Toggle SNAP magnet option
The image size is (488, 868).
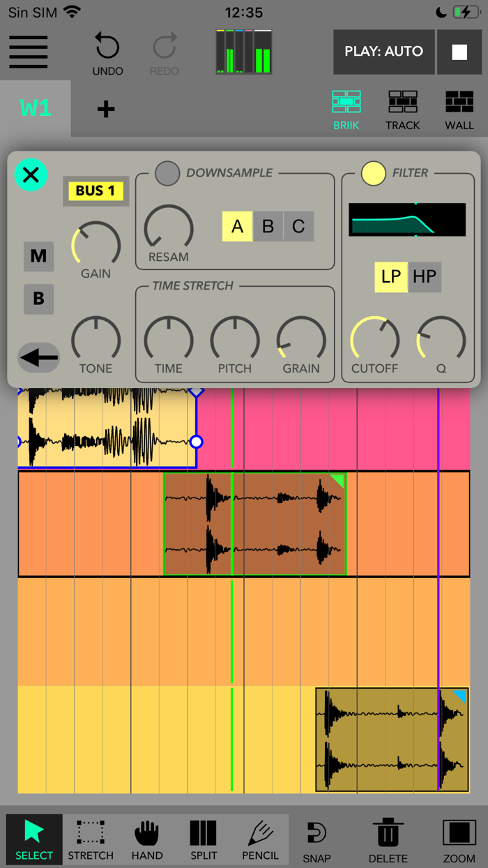[x=317, y=841]
